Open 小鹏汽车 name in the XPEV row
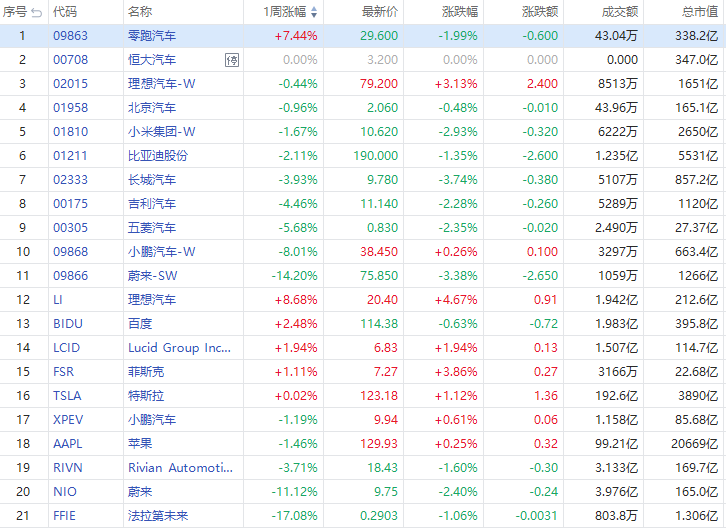726x530 pixels. [152, 420]
